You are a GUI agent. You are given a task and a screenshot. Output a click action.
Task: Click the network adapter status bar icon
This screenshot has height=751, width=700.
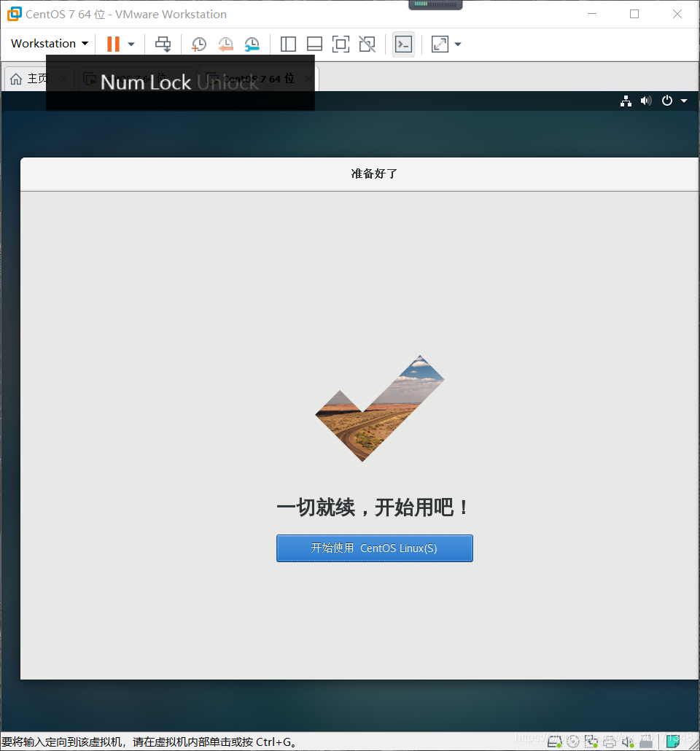coord(591,742)
